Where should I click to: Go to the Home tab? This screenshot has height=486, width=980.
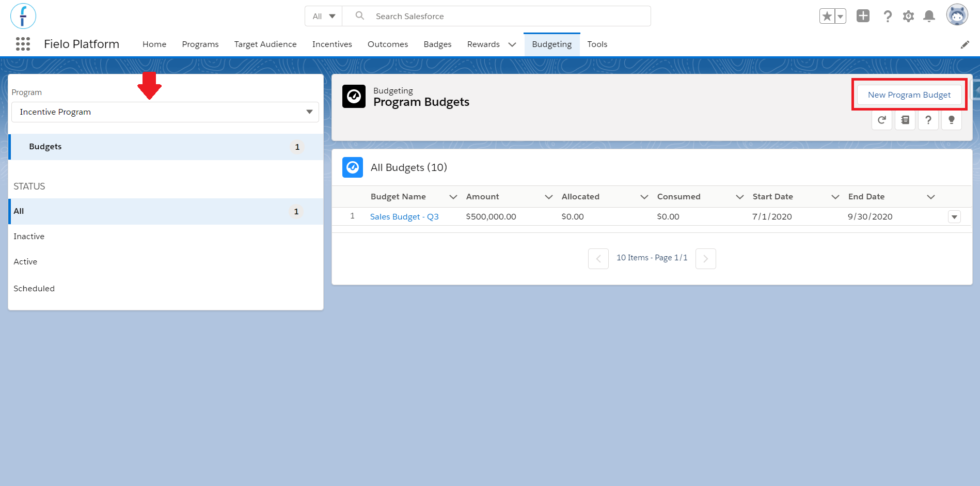tap(154, 44)
